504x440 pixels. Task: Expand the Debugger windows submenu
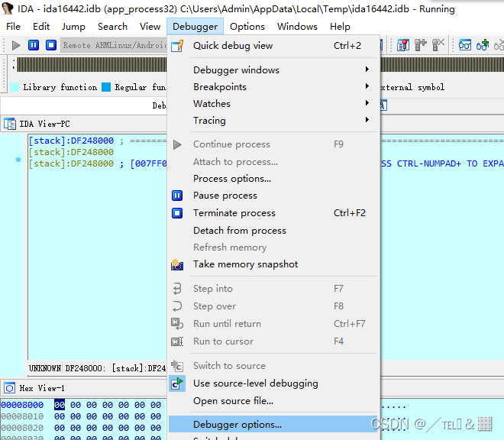pyautogui.click(x=367, y=70)
